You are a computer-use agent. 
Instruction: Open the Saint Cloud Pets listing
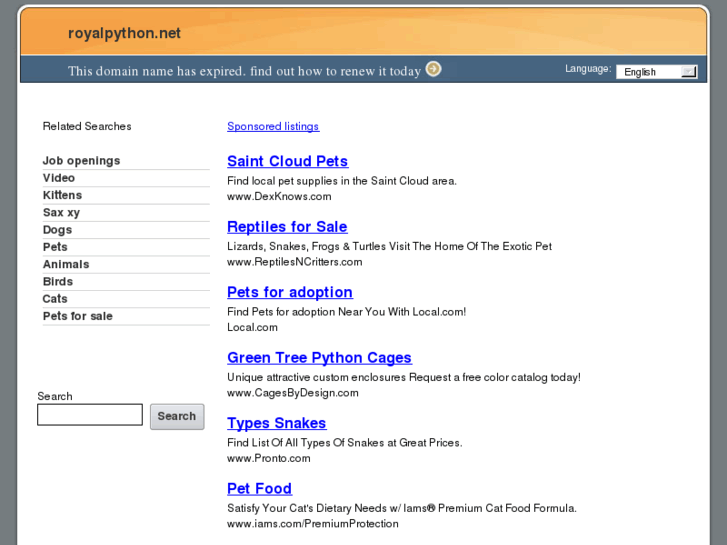pos(287,161)
